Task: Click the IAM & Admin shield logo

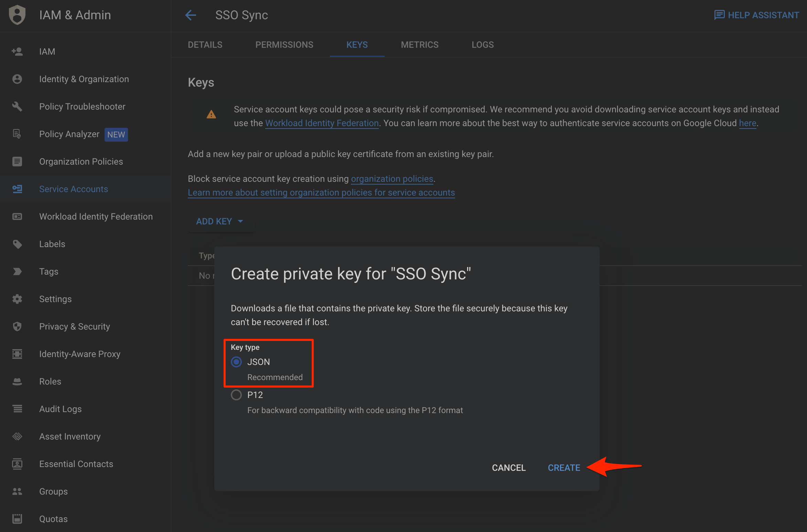Action: coord(17,15)
